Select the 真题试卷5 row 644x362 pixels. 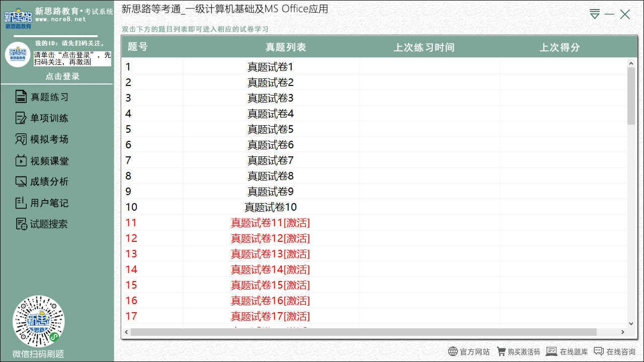coord(375,129)
